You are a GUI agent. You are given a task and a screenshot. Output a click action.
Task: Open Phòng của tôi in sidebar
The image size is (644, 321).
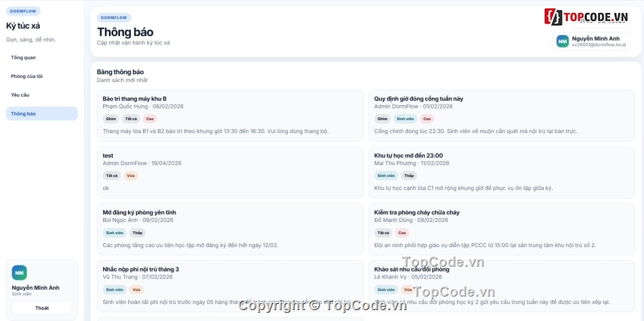point(42,76)
